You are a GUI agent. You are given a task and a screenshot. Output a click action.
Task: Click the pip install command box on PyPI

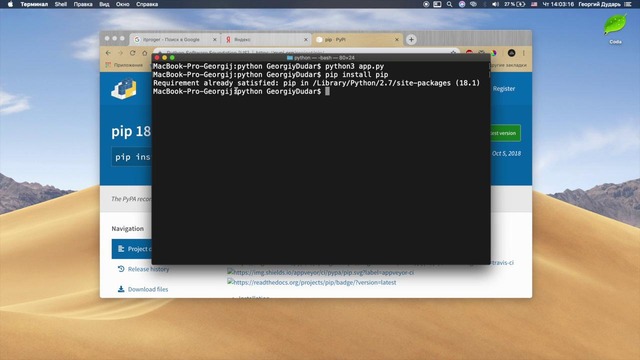[132, 157]
